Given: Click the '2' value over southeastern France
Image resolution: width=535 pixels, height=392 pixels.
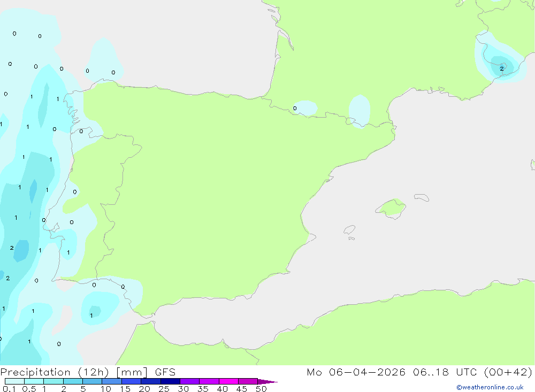Looking at the screenshot, I should (502, 68).
